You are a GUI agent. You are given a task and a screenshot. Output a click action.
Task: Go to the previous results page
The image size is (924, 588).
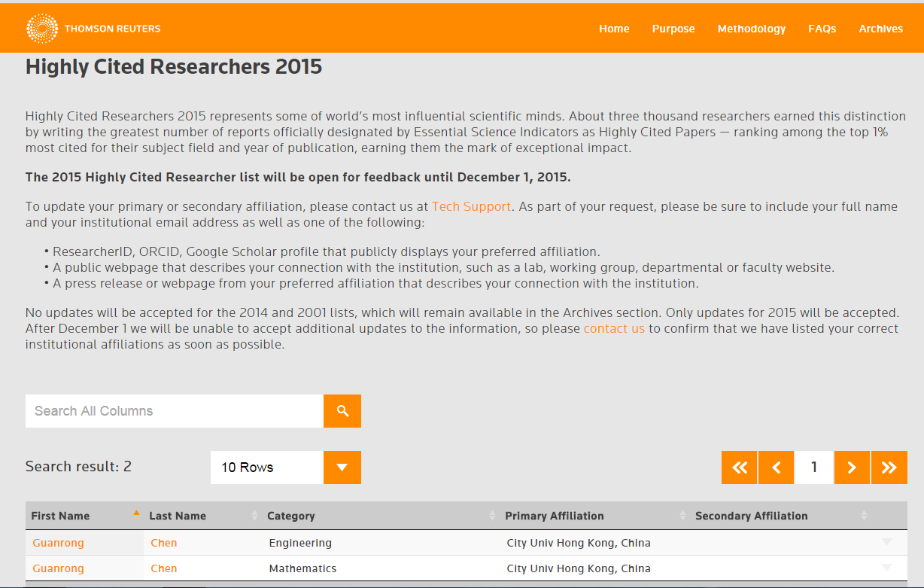click(777, 468)
